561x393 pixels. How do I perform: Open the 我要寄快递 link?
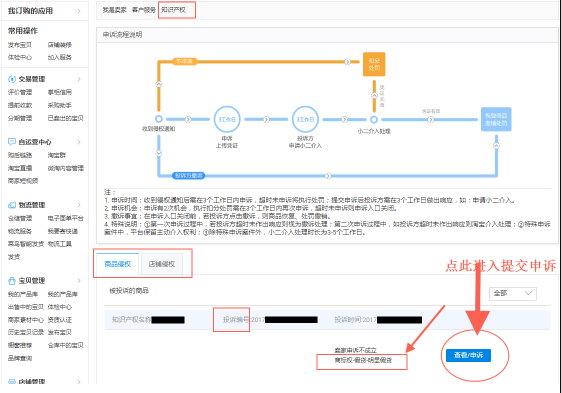[x=63, y=231]
